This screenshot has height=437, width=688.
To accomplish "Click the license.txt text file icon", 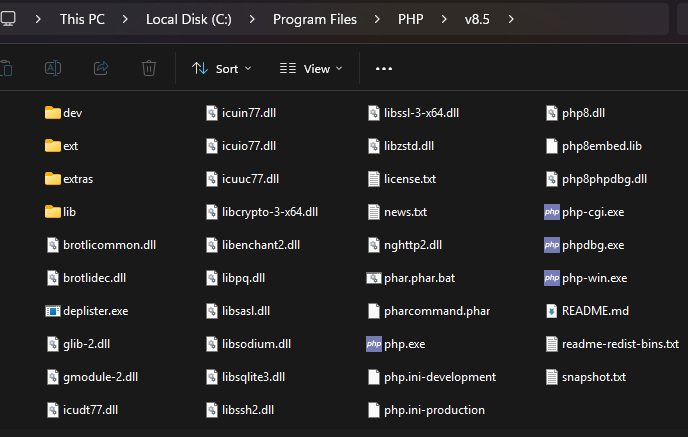I will click(374, 179).
